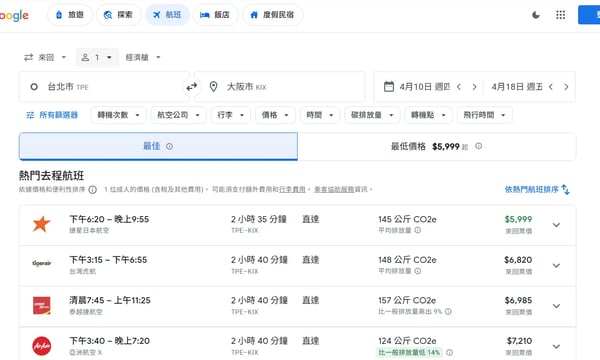This screenshot has width=600, height=360.
Task: Expand the $5,999 Jetstar flight details
Action: [556, 225]
